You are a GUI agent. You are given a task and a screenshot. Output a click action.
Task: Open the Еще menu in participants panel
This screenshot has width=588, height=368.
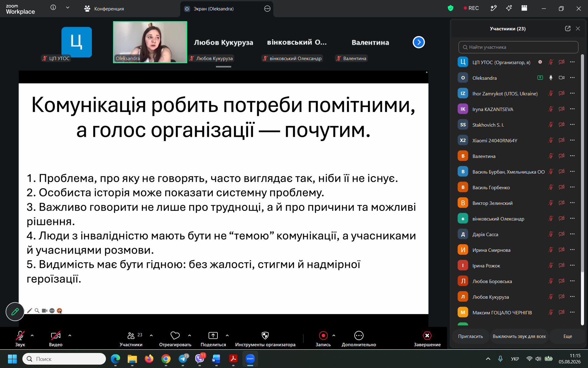pyautogui.click(x=567, y=336)
